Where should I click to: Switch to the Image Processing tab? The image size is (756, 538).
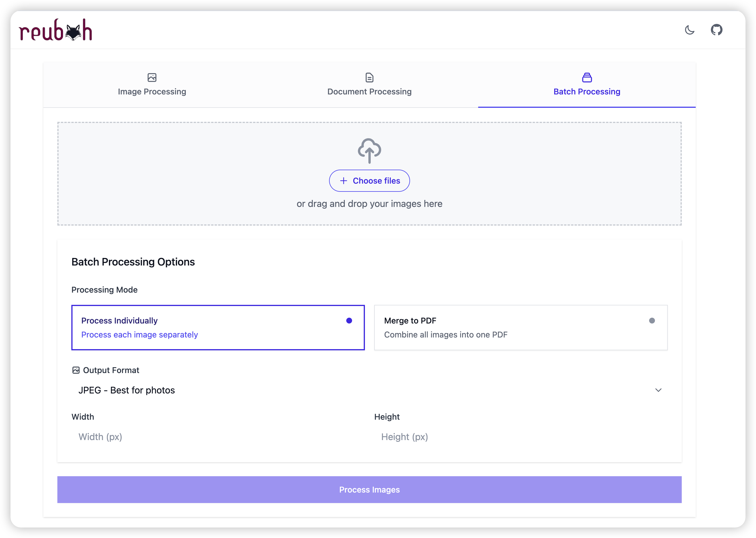click(x=152, y=92)
